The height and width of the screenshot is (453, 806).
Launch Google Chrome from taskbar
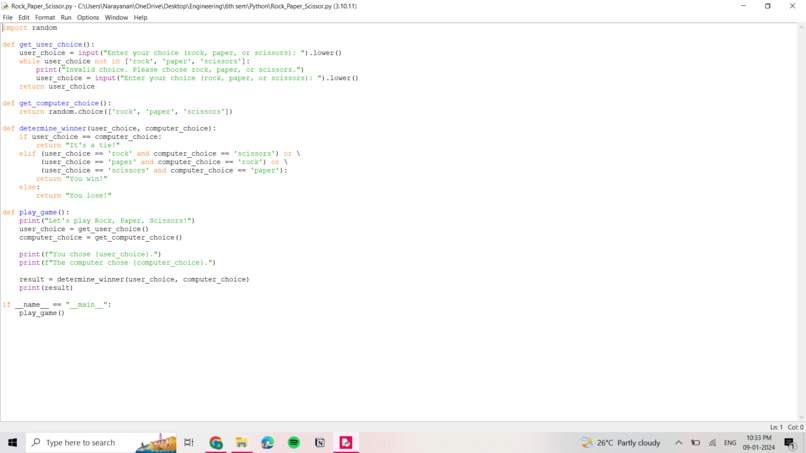216,442
